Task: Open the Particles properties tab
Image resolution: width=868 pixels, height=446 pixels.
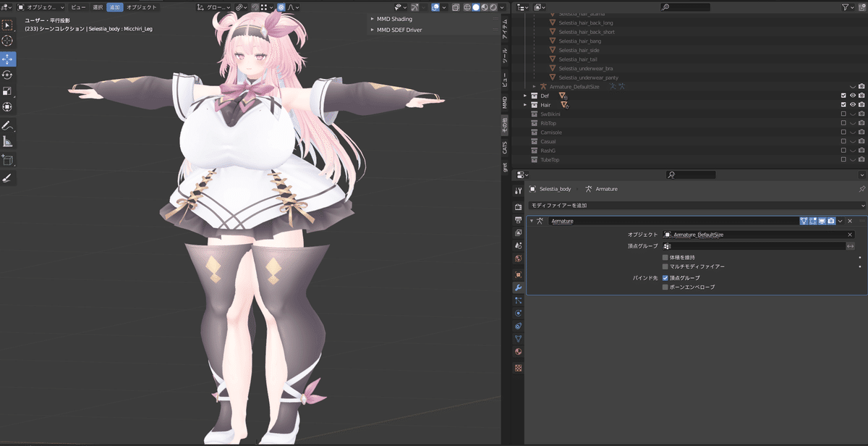Action: click(518, 300)
